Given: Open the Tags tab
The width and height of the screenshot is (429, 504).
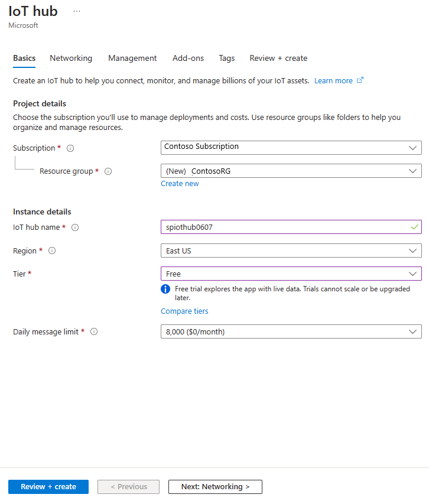Looking at the screenshot, I should [x=226, y=58].
